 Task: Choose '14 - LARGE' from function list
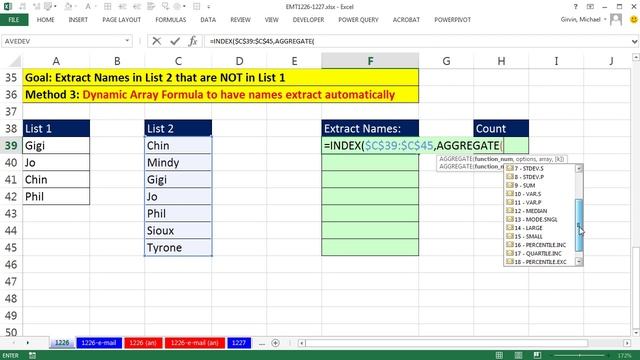point(539,228)
